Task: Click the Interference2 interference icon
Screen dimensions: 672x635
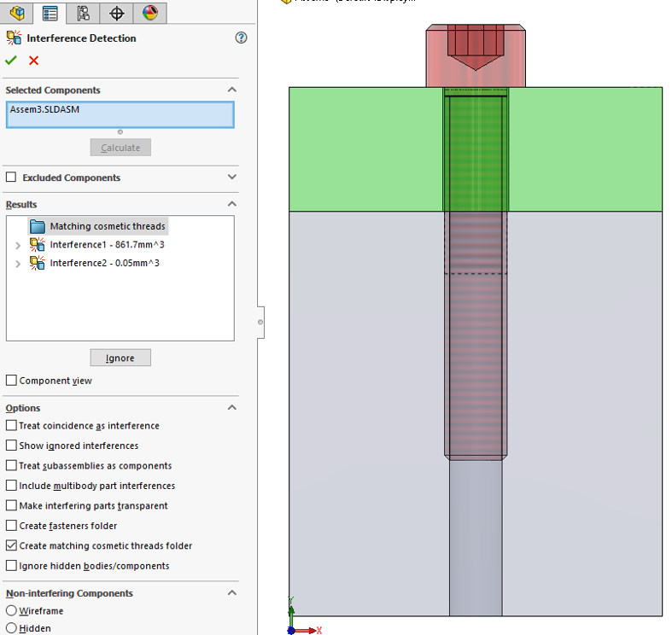Action: coord(38,263)
